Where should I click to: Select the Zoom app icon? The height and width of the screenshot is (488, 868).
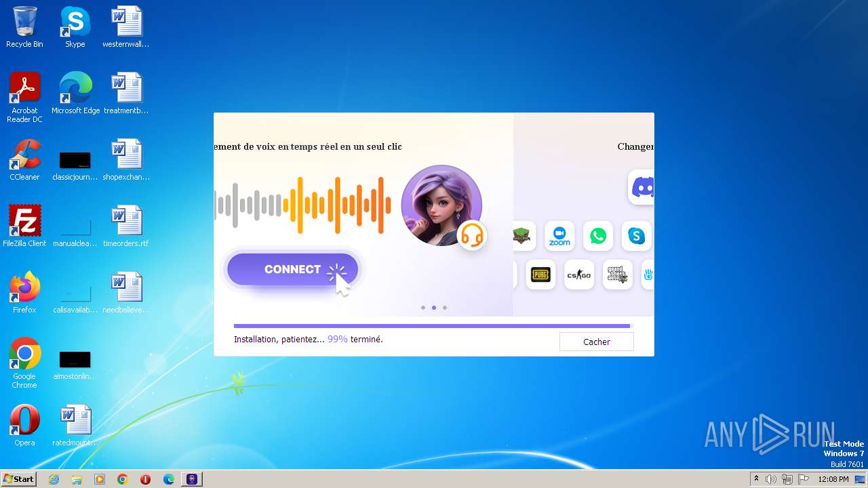click(559, 236)
